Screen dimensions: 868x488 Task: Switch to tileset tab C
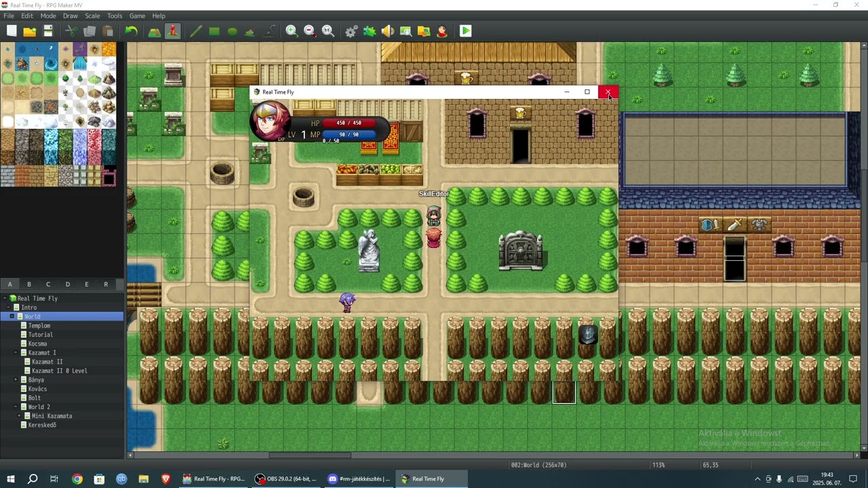[x=48, y=285]
